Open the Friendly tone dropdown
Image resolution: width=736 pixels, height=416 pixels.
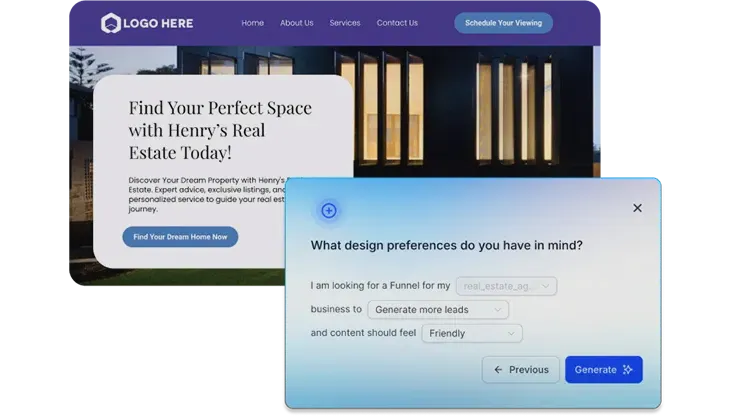(472, 333)
